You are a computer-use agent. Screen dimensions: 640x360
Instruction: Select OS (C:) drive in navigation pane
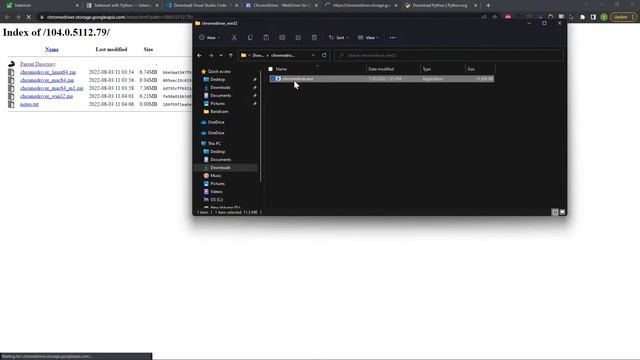tap(213, 200)
